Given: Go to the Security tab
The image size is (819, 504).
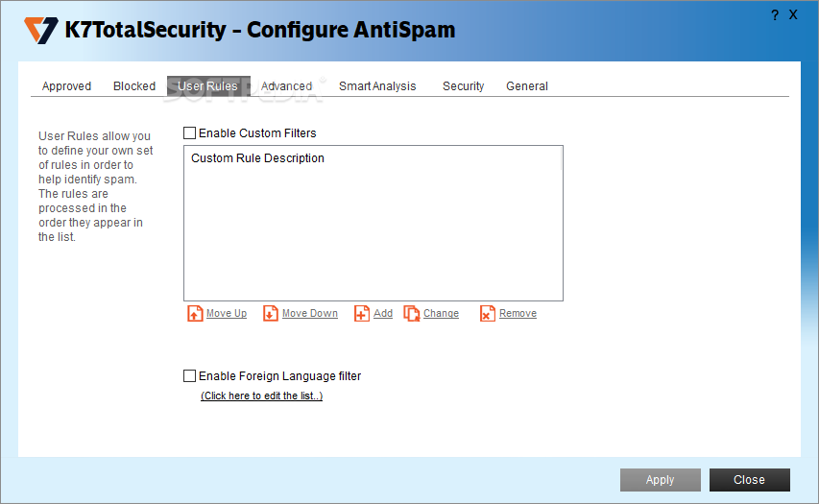Looking at the screenshot, I should click(464, 86).
